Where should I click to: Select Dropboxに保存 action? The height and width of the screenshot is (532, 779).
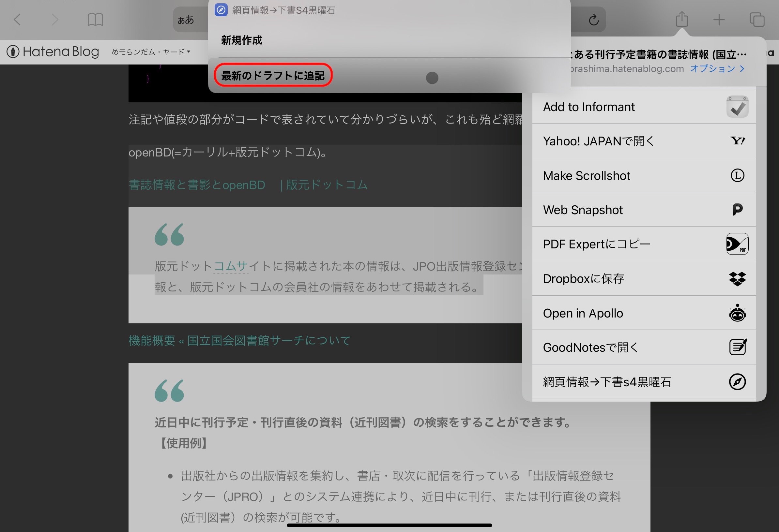644,278
